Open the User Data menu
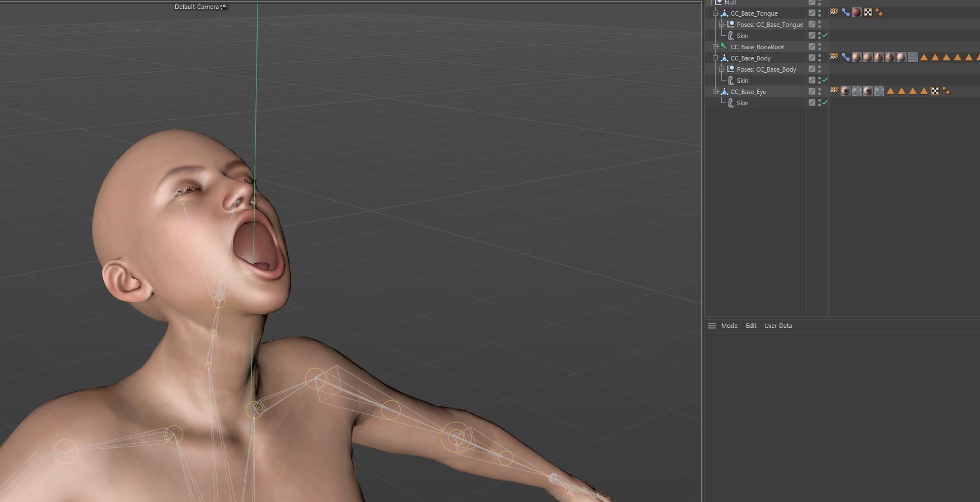Viewport: 980px width, 502px height. 778,326
